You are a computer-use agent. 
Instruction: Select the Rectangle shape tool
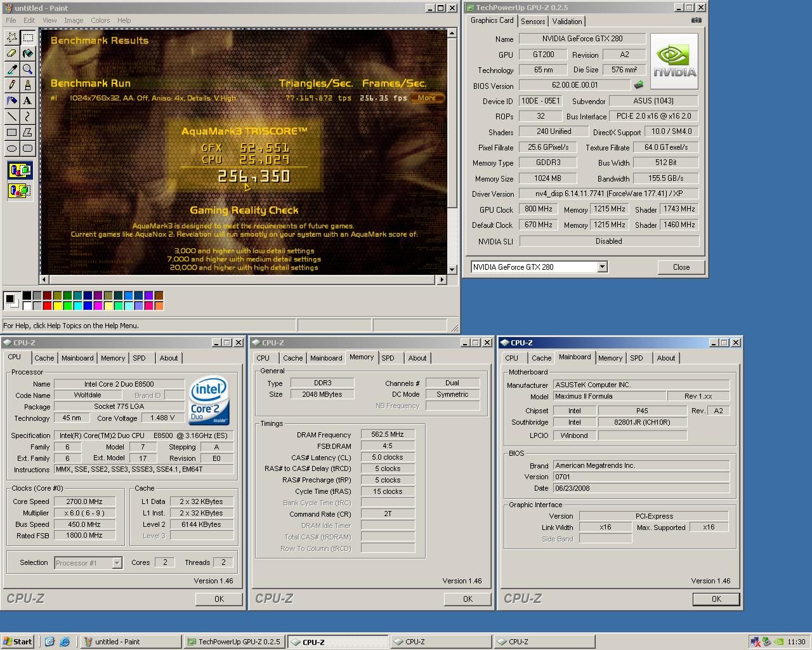12,133
